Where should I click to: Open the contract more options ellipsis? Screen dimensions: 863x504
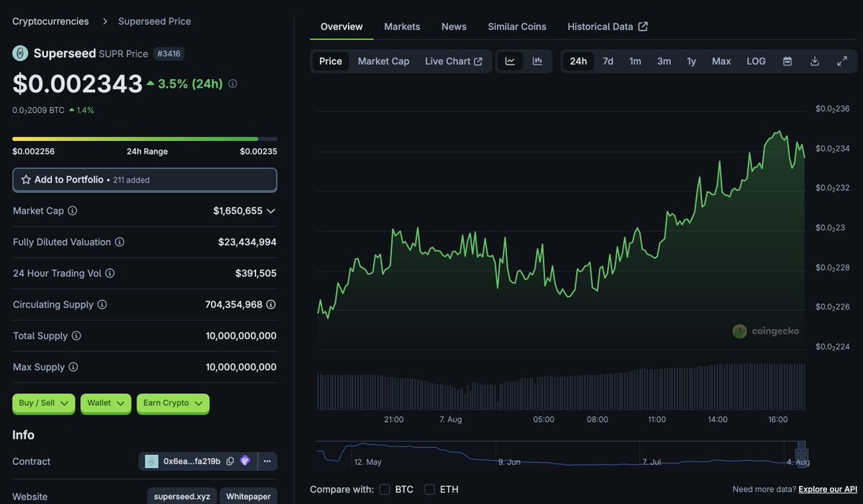tap(267, 461)
